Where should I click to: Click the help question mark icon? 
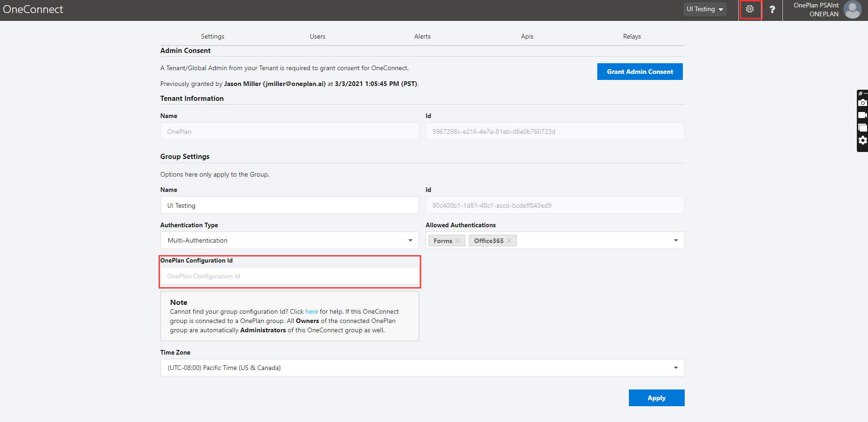pyautogui.click(x=772, y=9)
